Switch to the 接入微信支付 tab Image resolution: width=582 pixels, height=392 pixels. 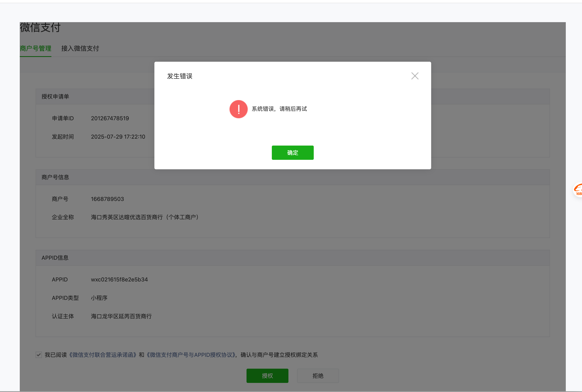tap(80, 48)
